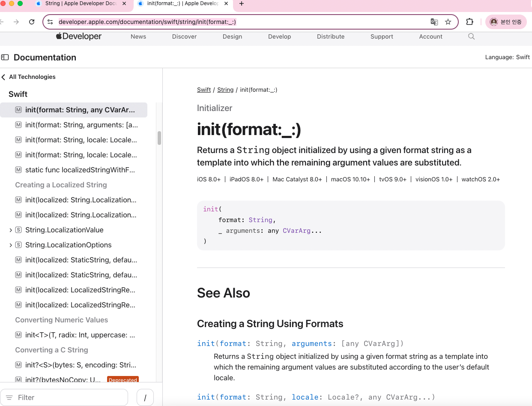Click the CVarArg type link in the code block
Screen dimensions: 532x406
coord(296,231)
